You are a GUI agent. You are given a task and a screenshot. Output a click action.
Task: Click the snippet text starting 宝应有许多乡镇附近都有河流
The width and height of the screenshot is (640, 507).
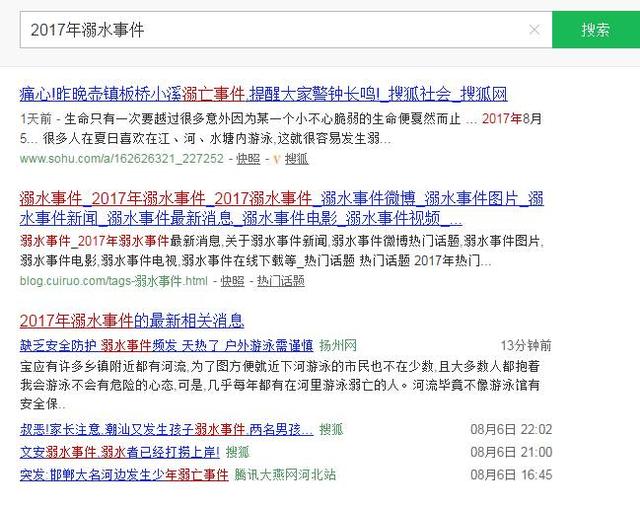[280, 385]
